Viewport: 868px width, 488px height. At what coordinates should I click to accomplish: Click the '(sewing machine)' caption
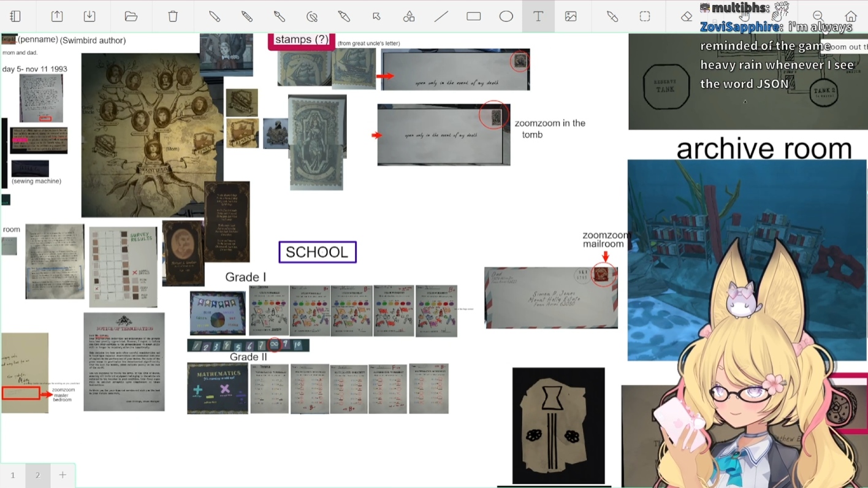click(36, 181)
